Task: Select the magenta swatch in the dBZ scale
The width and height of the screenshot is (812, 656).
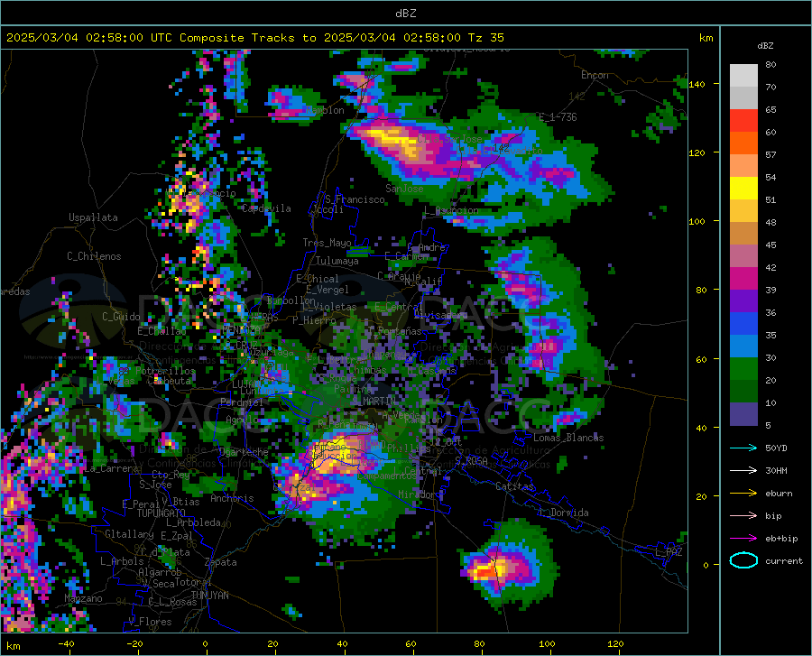Action: click(x=743, y=279)
